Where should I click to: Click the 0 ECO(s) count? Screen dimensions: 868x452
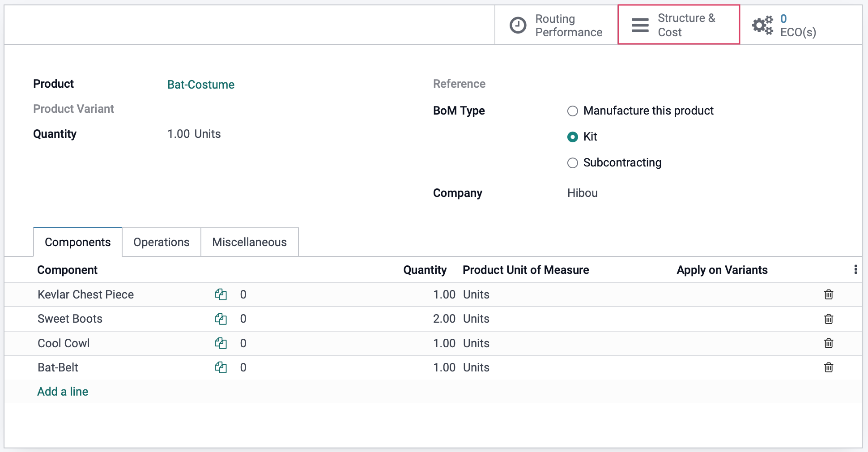[783, 19]
